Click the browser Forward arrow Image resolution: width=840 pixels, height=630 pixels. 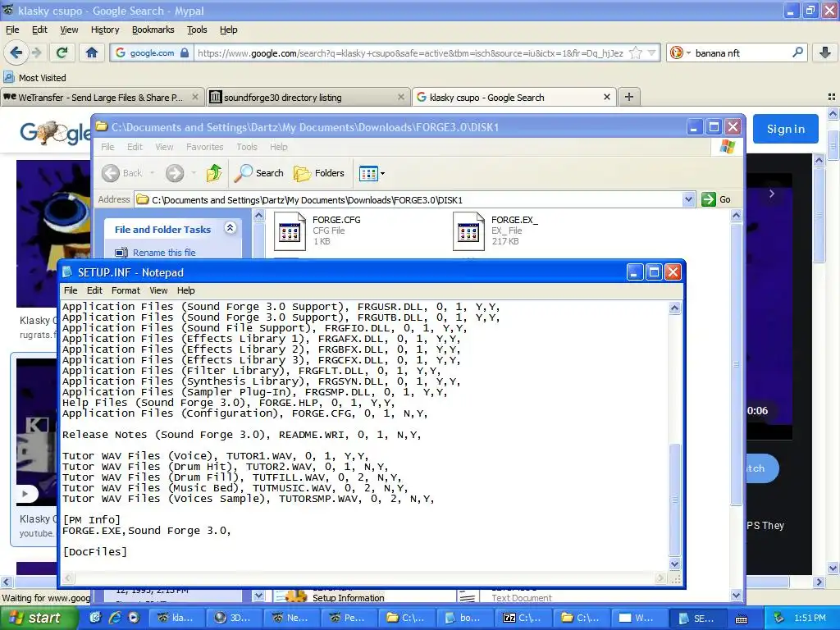pyautogui.click(x=36, y=52)
